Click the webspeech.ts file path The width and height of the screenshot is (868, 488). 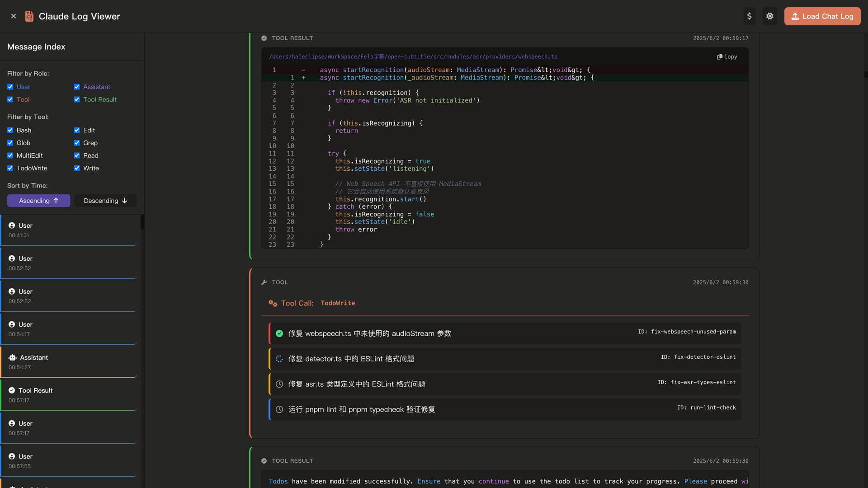(x=413, y=57)
